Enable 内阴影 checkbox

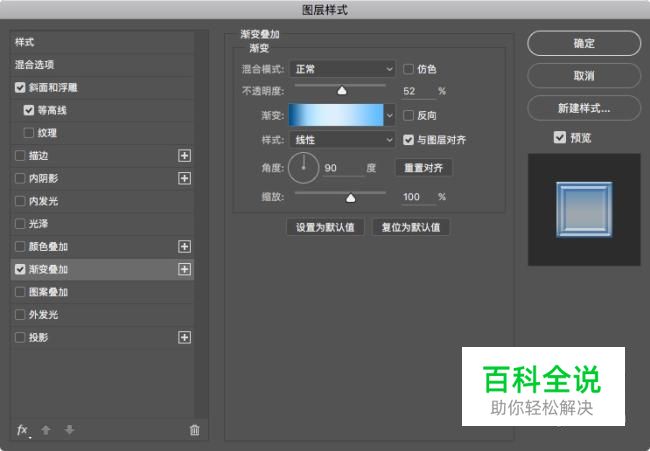[20, 179]
